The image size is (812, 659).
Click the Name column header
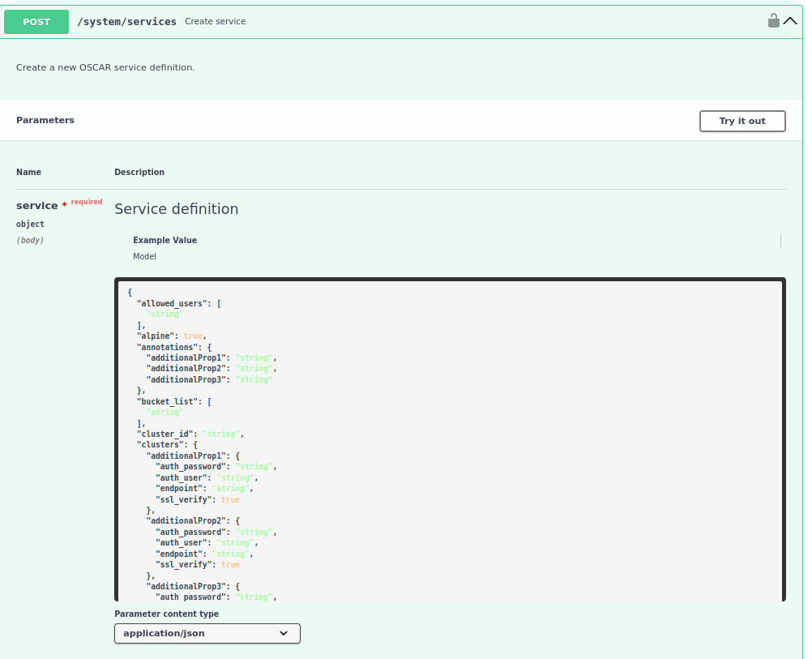[x=28, y=172]
